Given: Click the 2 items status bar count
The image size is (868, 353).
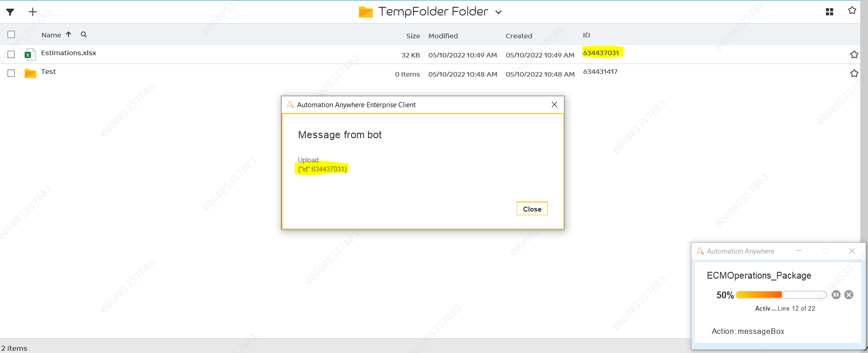Looking at the screenshot, I should (14, 348).
